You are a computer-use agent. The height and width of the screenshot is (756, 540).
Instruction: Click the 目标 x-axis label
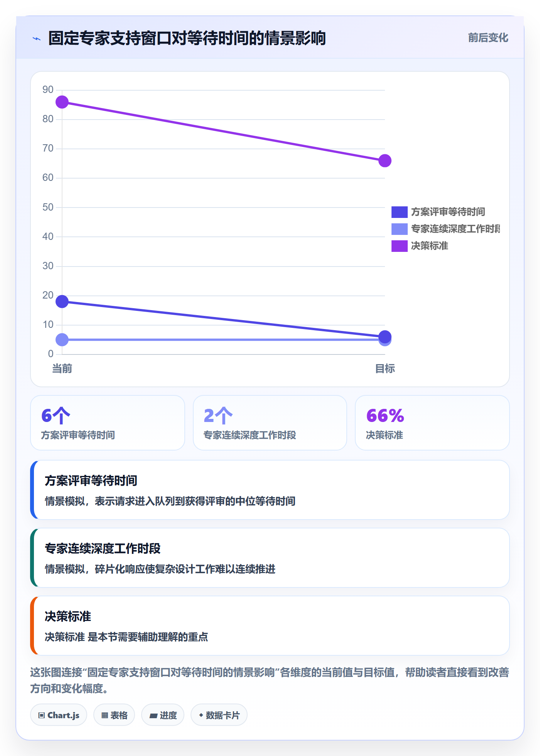pos(385,369)
